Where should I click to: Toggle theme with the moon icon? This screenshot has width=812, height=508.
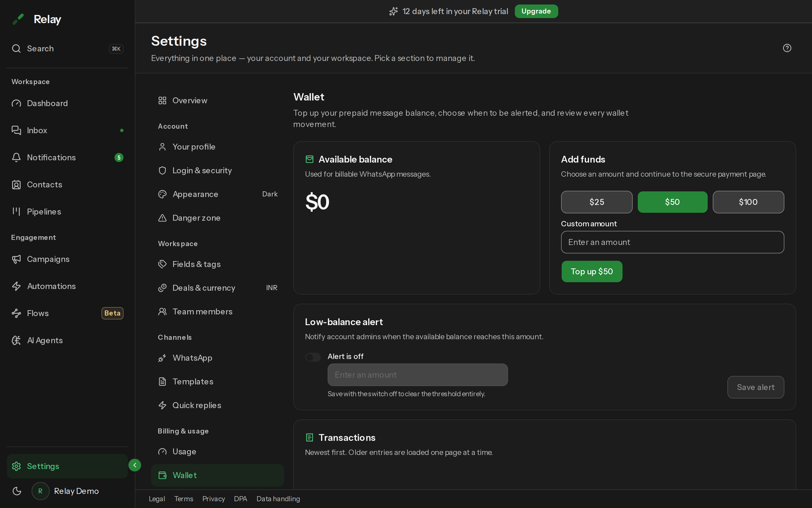coord(17,491)
